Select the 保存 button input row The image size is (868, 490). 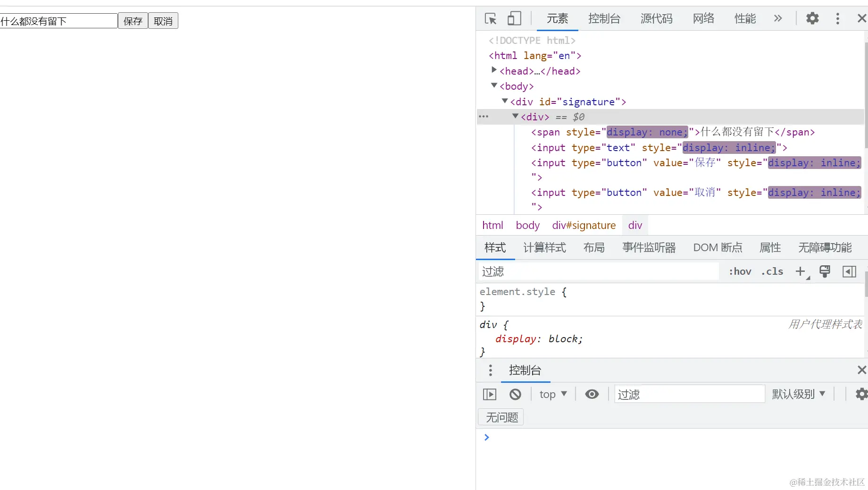click(x=696, y=170)
